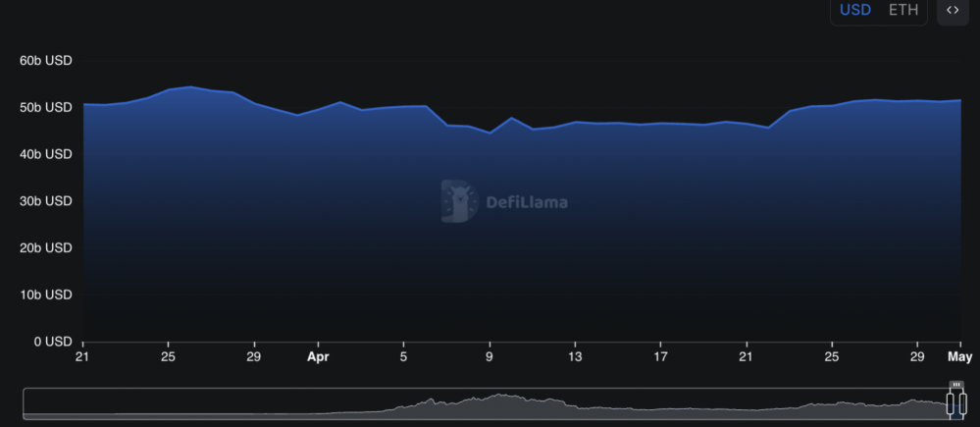This screenshot has width=980, height=427.
Task: Switch chart denomination to ETH
Action: point(903,10)
